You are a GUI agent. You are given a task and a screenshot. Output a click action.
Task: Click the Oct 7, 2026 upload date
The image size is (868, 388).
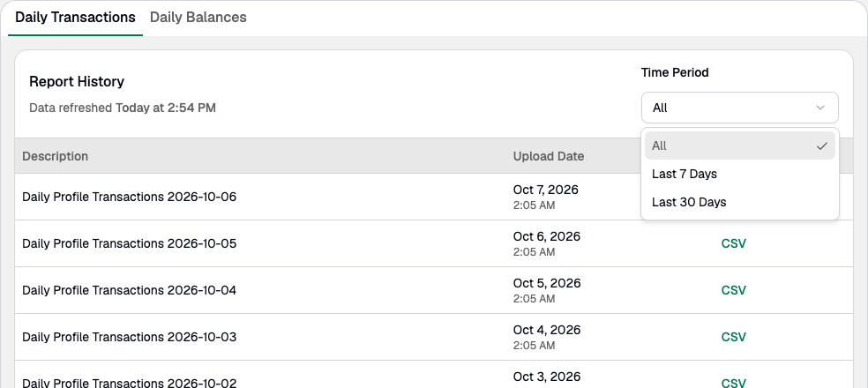tap(545, 190)
